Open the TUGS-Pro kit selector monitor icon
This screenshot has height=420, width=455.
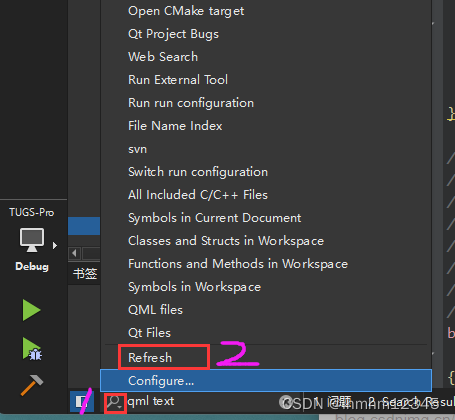(32, 240)
